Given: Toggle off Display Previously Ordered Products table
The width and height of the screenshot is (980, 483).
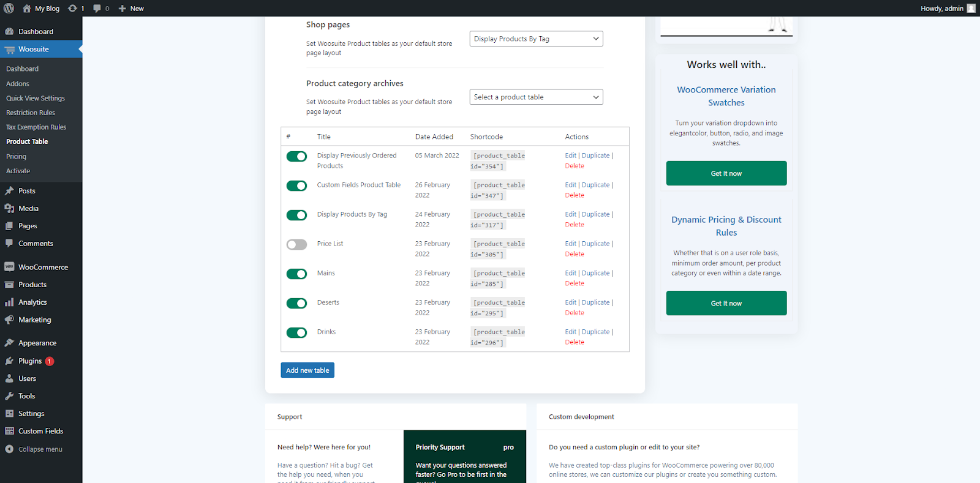Looking at the screenshot, I should tap(296, 156).
